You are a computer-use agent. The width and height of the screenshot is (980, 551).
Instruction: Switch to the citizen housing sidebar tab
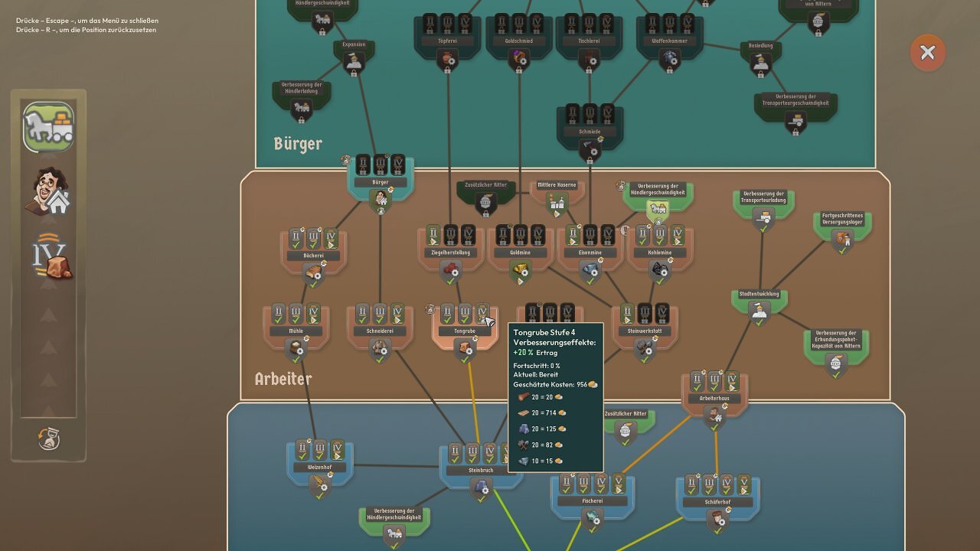48,191
